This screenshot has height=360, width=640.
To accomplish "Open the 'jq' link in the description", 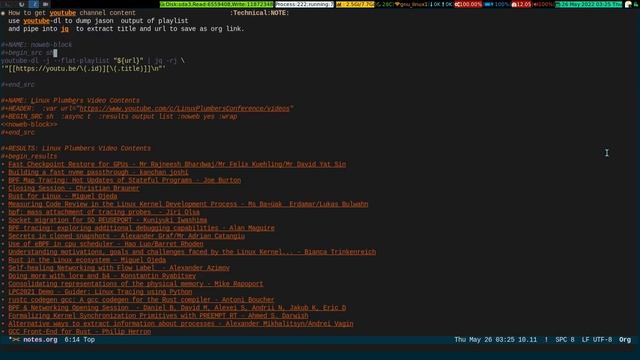I will (64, 29).
